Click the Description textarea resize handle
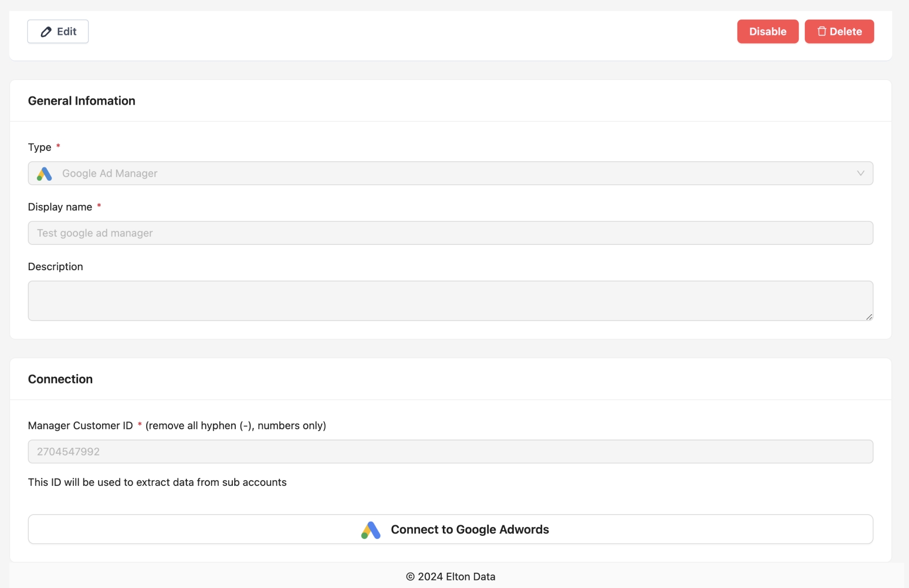Screen dimensions: 909x588 pos(870,317)
